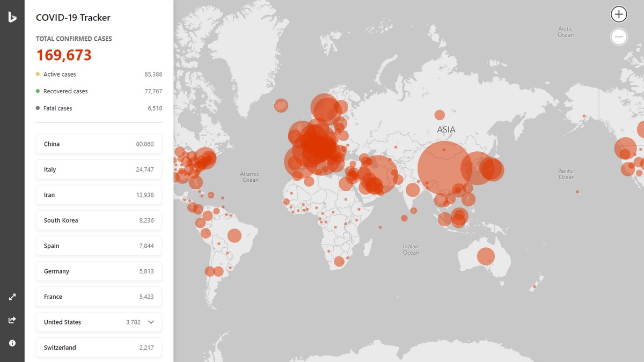
Task: Expand United States region list
Action: coord(151,322)
